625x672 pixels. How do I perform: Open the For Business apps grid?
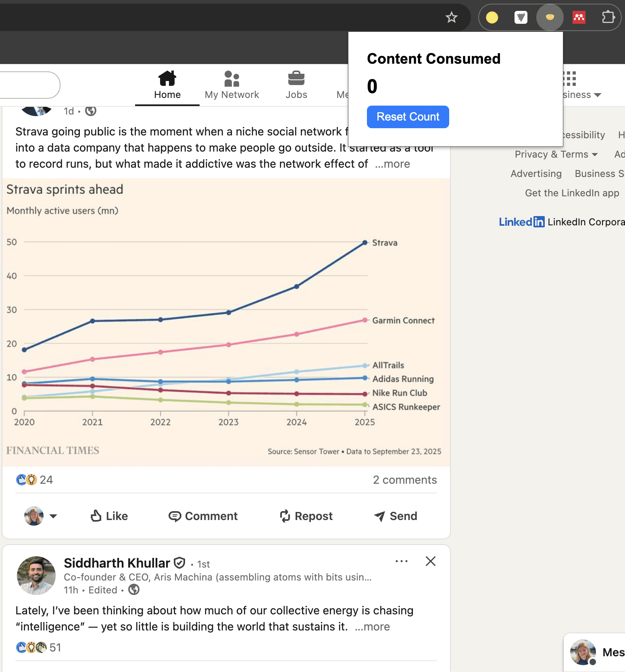pos(581,85)
